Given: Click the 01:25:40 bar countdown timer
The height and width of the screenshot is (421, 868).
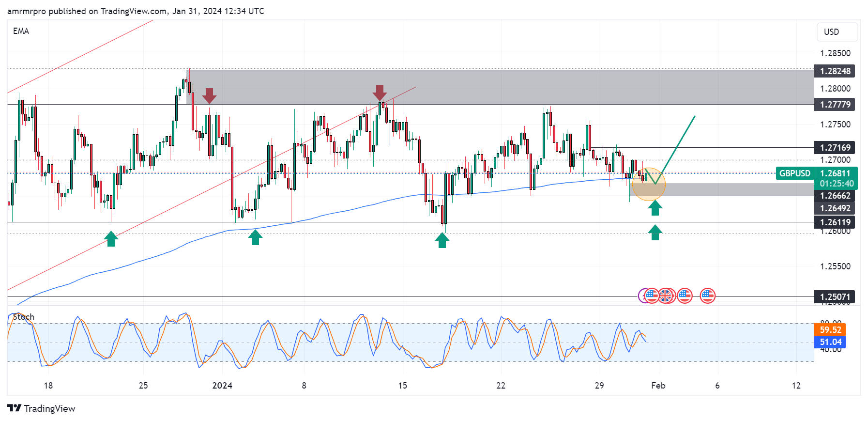Looking at the screenshot, I should click(x=836, y=184).
